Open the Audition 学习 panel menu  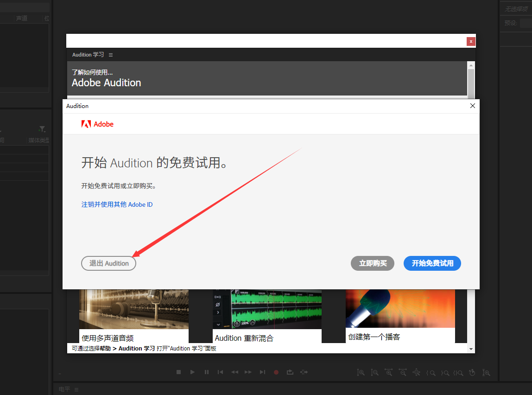click(x=110, y=54)
